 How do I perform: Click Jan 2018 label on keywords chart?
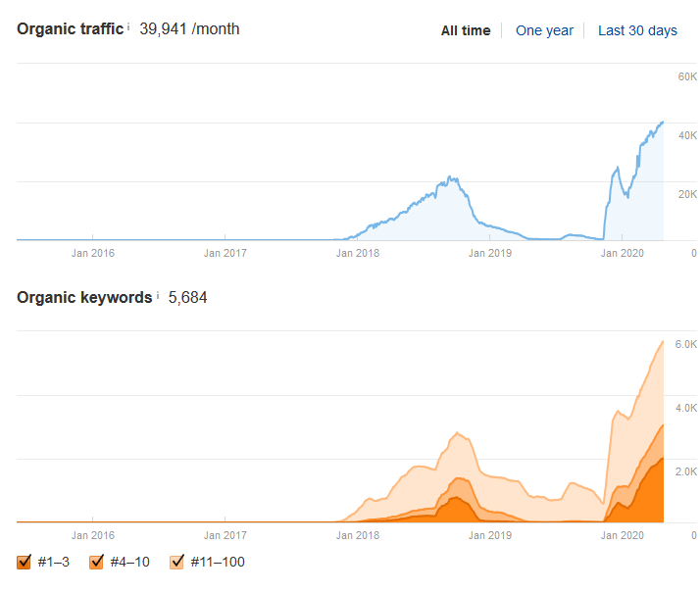358,535
